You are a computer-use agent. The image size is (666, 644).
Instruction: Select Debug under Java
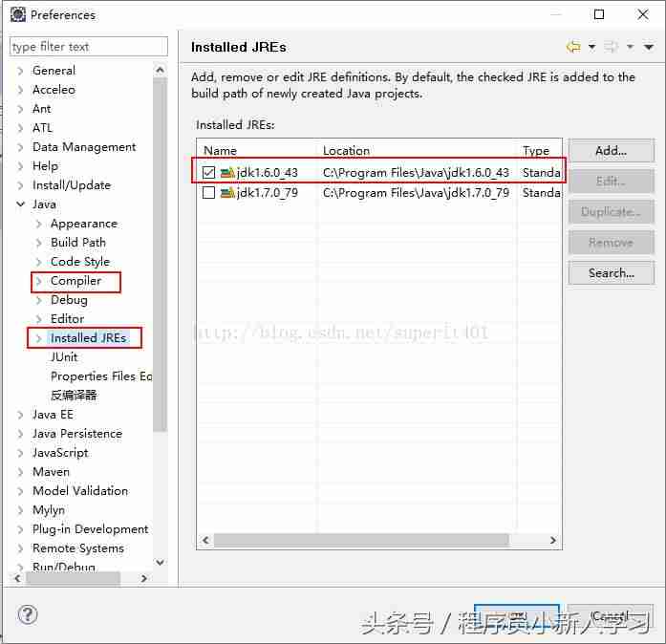click(x=69, y=300)
